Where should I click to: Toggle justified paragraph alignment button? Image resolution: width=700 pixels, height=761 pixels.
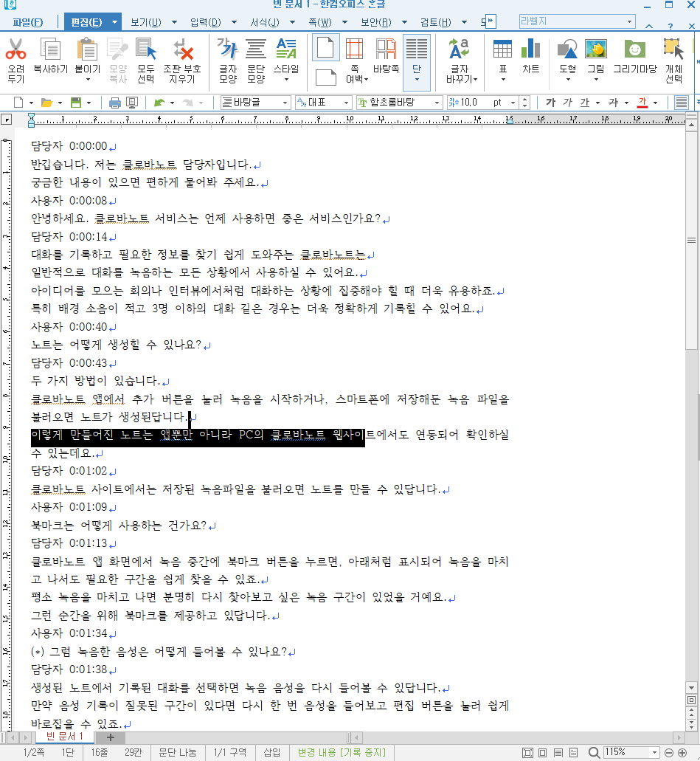[x=681, y=103]
